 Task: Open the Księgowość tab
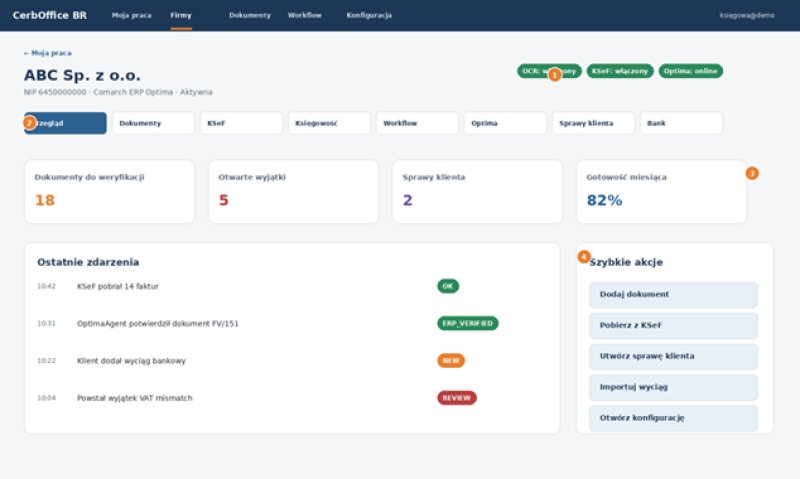(x=329, y=123)
